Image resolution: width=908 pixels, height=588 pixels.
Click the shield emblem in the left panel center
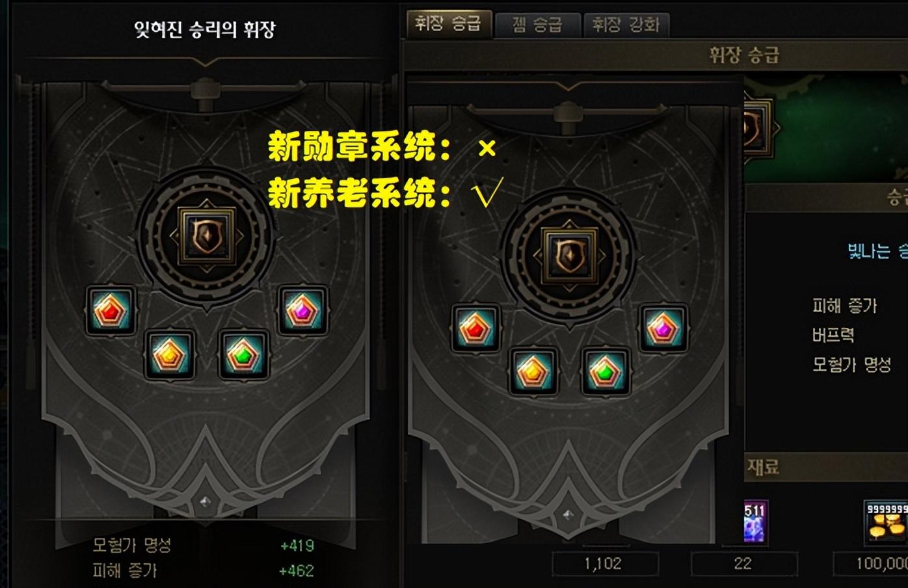[207, 235]
